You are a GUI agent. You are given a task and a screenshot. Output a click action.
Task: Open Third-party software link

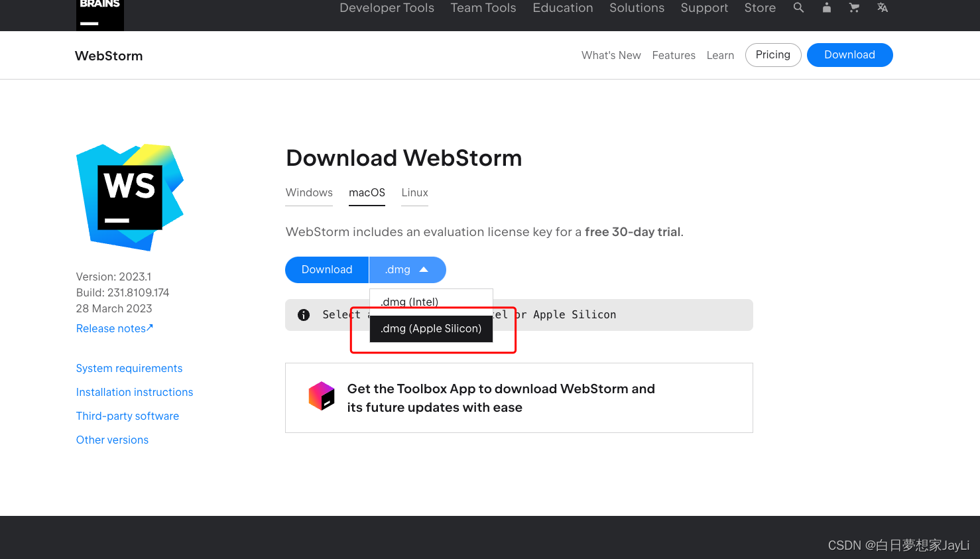click(x=127, y=416)
